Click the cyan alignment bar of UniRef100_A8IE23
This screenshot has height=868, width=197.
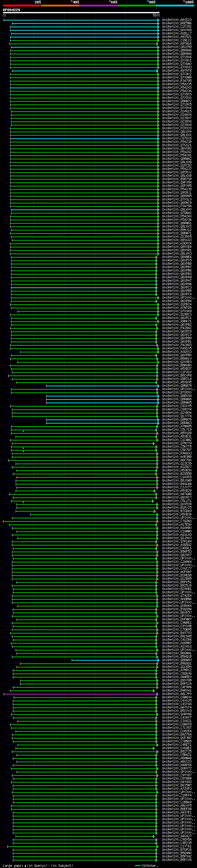[81, 20]
